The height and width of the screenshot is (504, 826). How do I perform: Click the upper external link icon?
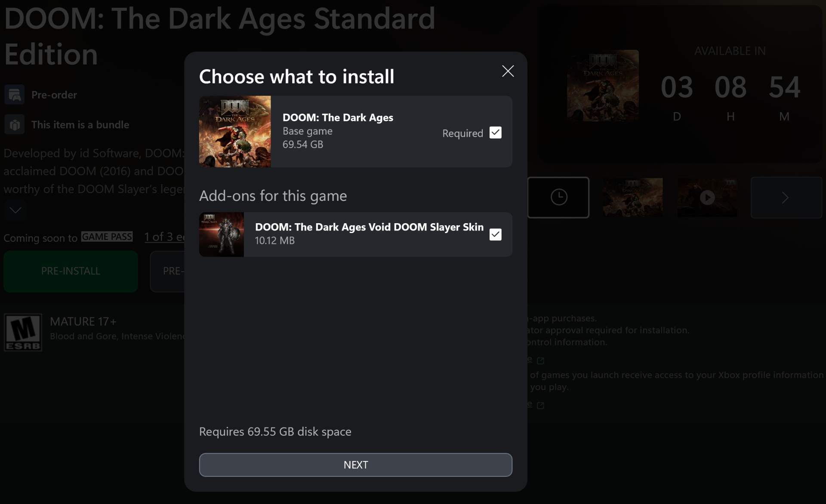coord(540,361)
